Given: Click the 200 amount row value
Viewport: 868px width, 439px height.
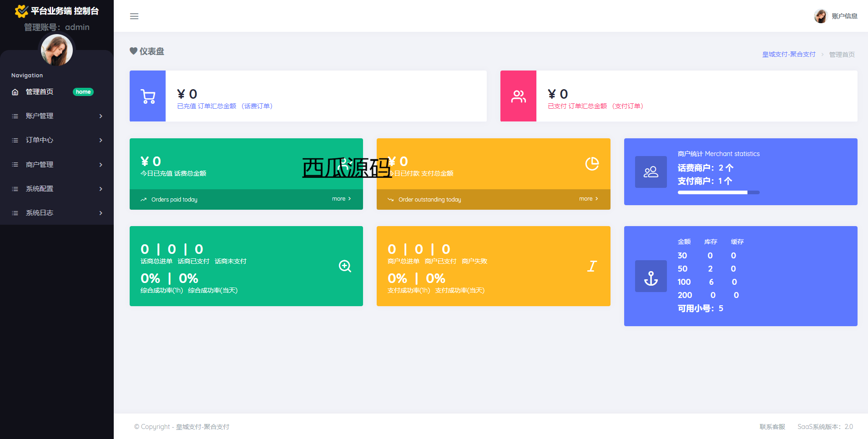Looking at the screenshot, I should point(685,295).
